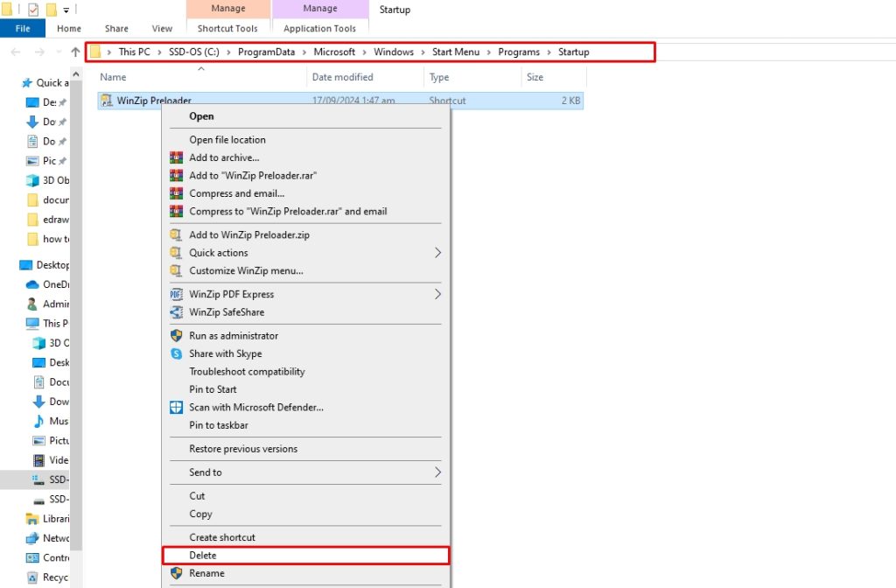Sort by the Size column header

pyautogui.click(x=554, y=77)
